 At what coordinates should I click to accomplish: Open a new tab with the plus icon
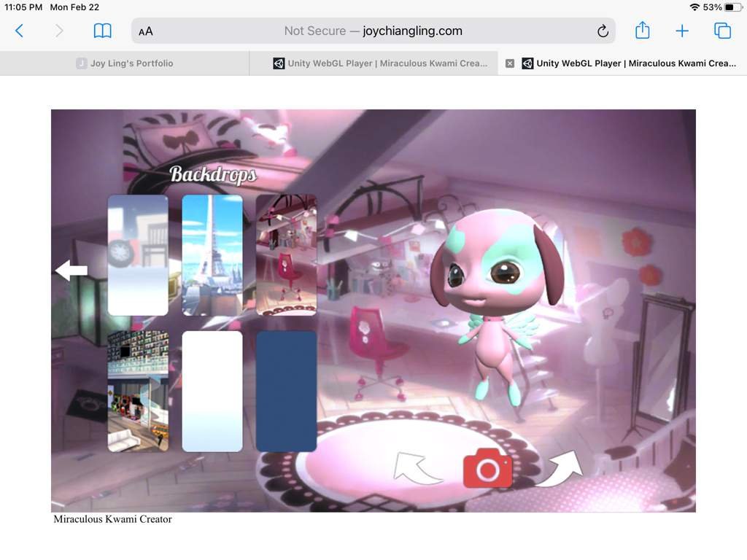[682, 31]
